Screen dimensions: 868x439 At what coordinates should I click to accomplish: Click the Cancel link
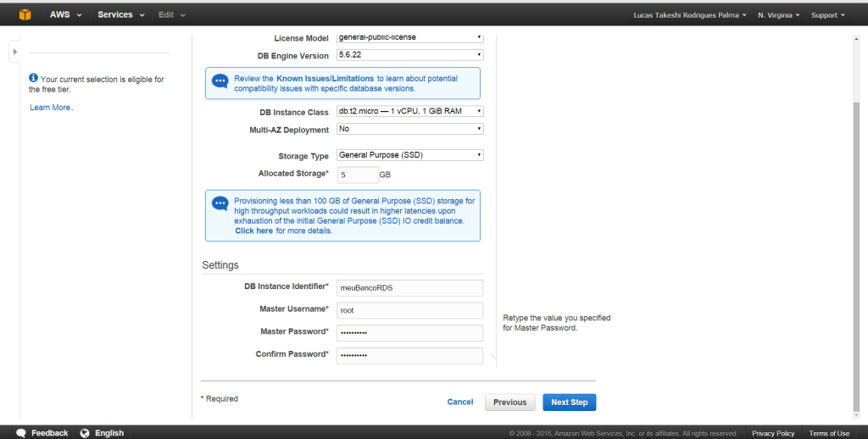(x=459, y=403)
